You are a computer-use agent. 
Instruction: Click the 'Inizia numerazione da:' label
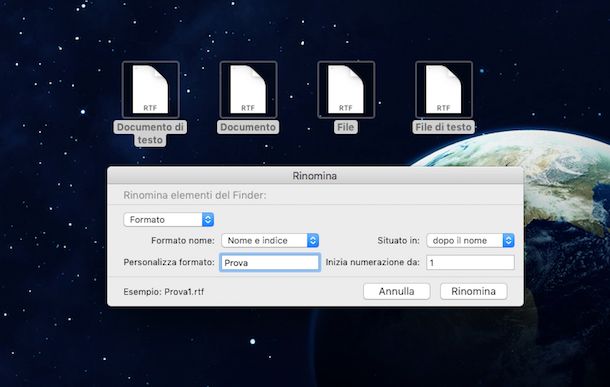[373, 262]
